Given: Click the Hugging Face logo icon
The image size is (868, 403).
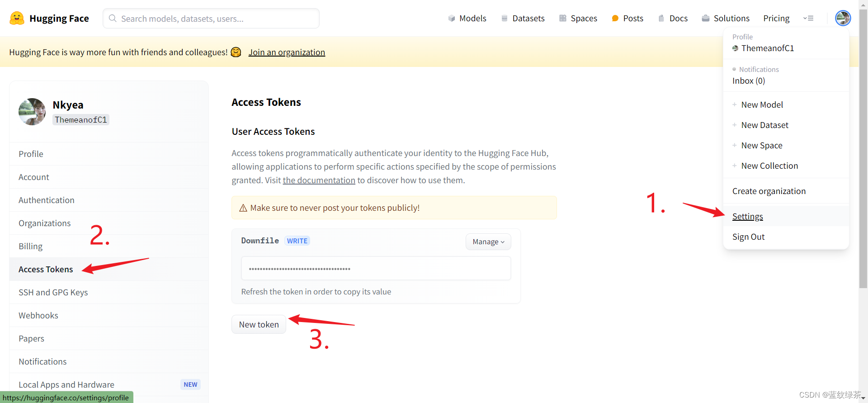Looking at the screenshot, I should click(x=17, y=18).
